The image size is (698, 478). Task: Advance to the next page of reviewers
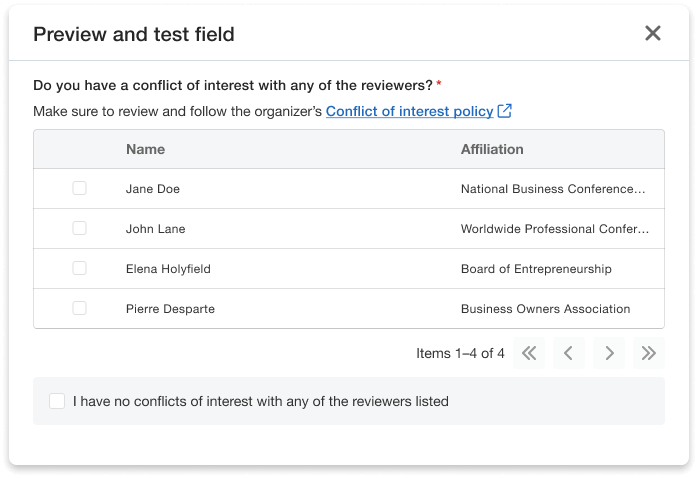point(608,353)
